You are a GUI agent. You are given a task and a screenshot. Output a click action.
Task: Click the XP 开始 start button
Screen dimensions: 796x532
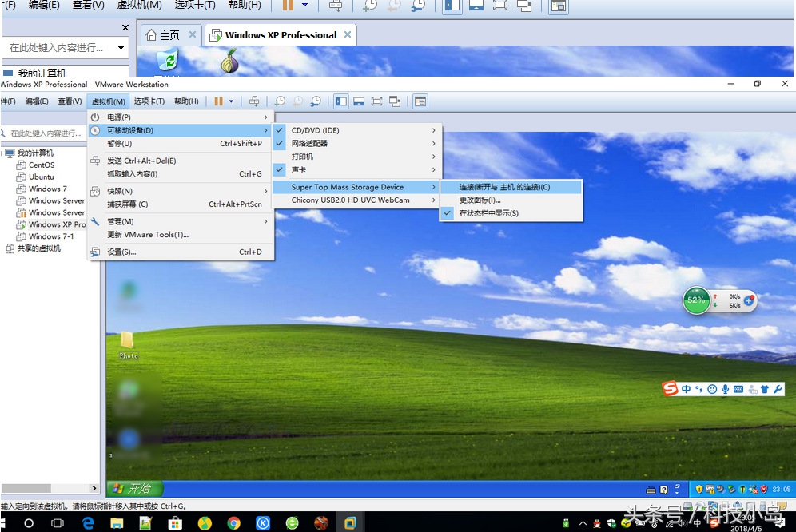[x=135, y=489]
